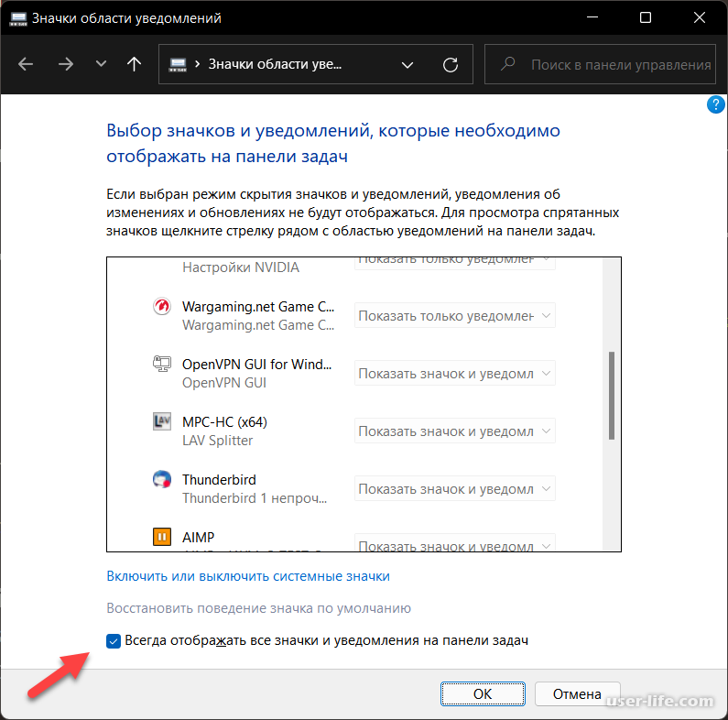728x720 pixels.
Task: Click the search magnifier icon
Action: point(507,63)
